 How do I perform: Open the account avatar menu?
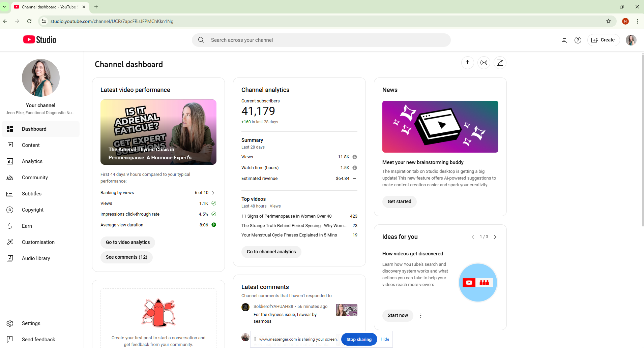631,40
